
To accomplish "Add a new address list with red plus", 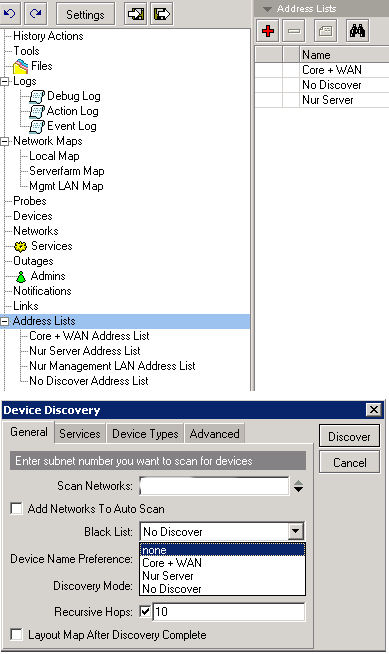I will coord(268,31).
